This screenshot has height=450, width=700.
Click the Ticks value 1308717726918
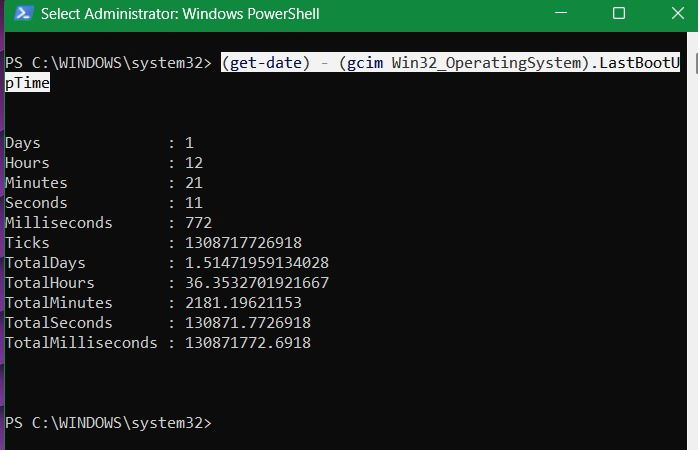pos(243,243)
